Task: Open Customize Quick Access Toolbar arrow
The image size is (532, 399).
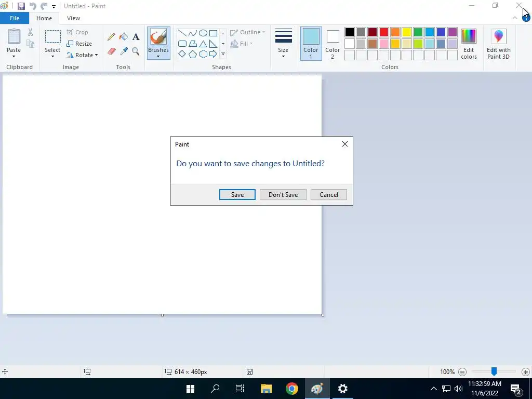Action: coord(54,6)
